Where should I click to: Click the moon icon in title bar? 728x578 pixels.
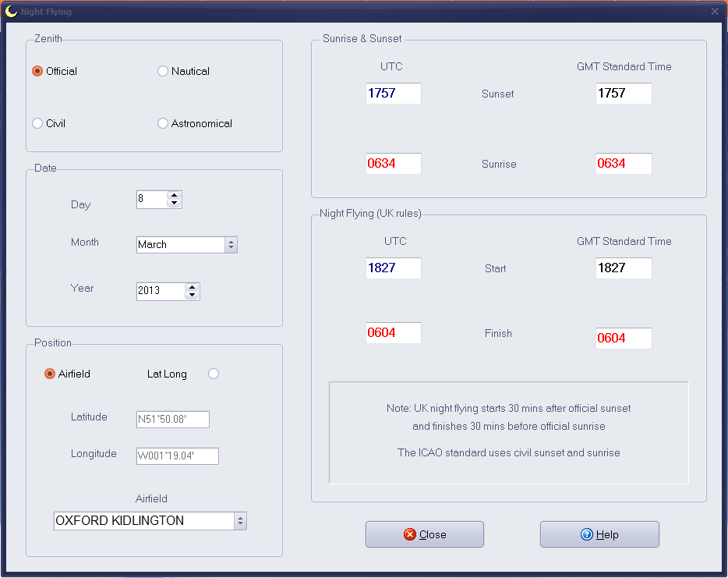click(11, 11)
